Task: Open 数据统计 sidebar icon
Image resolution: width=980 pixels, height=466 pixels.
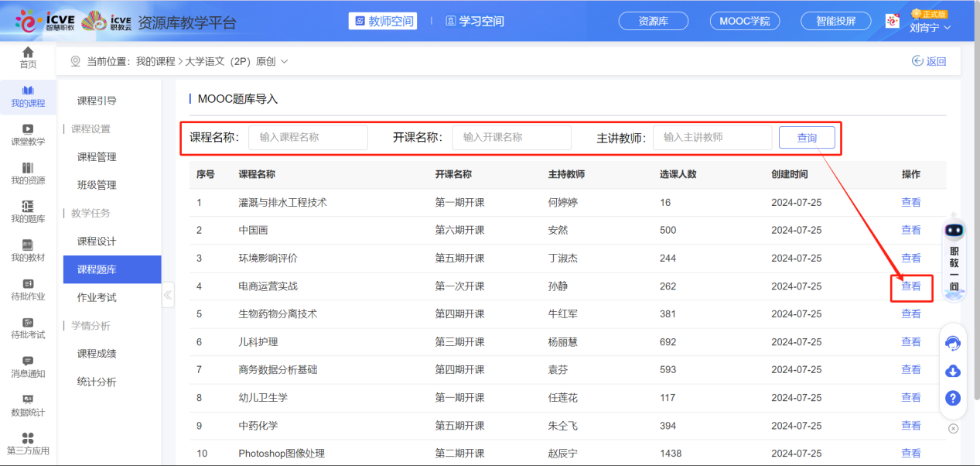Action: pos(28,405)
